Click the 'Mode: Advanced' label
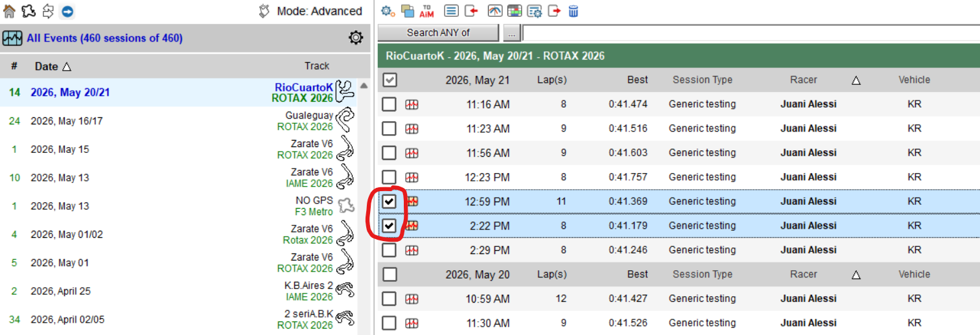The height and width of the screenshot is (335, 980). pos(320,11)
